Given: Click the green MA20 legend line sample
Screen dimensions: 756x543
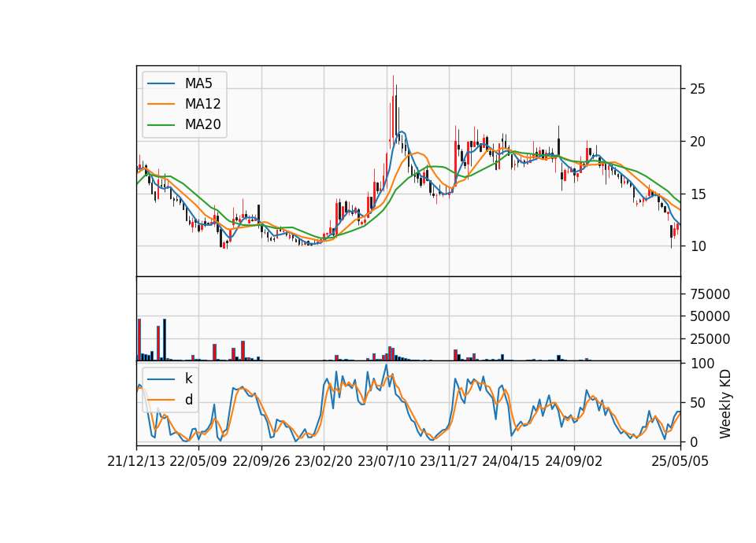Looking at the screenshot, I should point(161,125).
